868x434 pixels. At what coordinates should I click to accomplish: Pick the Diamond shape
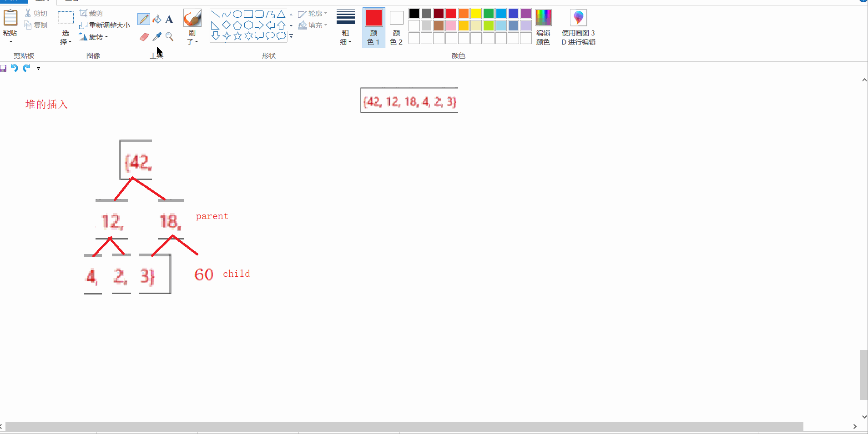[227, 25]
